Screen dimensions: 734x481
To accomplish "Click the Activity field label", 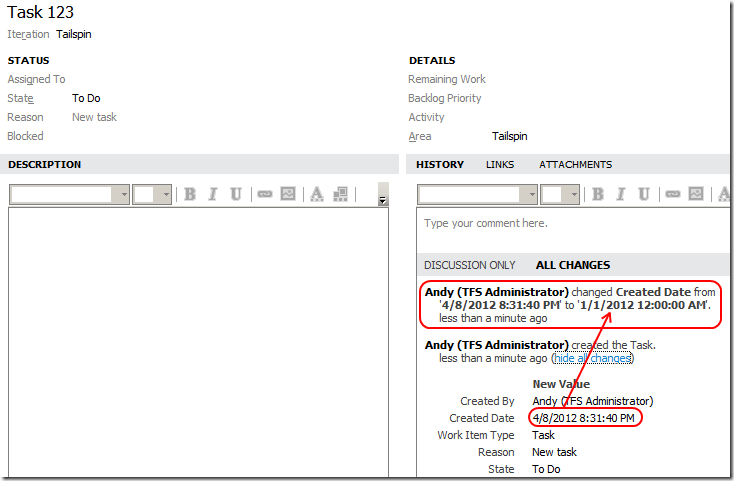I will (x=426, y=117).
